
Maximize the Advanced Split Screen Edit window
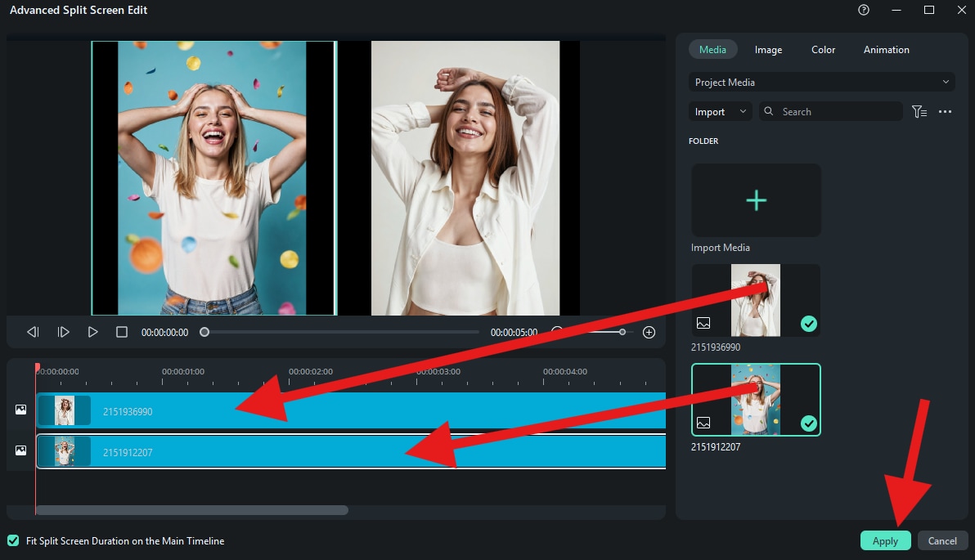(x=929, y=10)
